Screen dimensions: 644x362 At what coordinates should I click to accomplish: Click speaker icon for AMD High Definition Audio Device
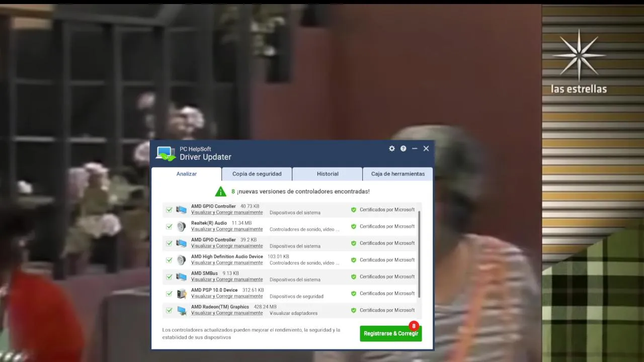tap(181, 260)
